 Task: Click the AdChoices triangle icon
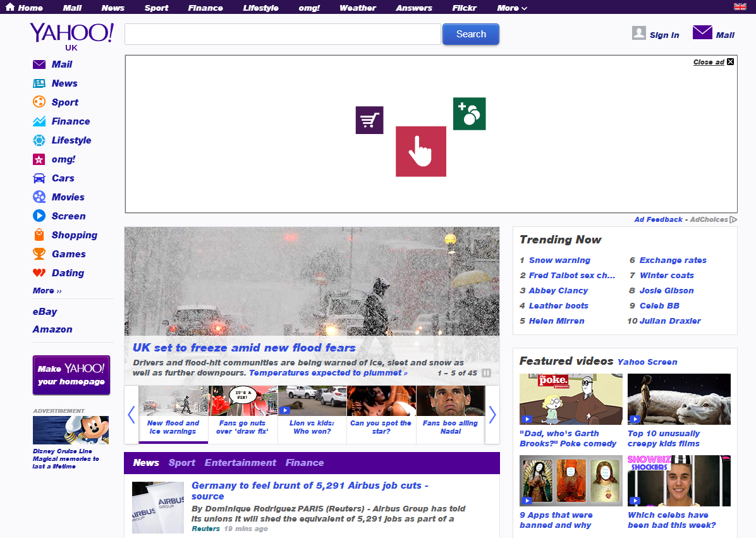click(x=733, y=220)
